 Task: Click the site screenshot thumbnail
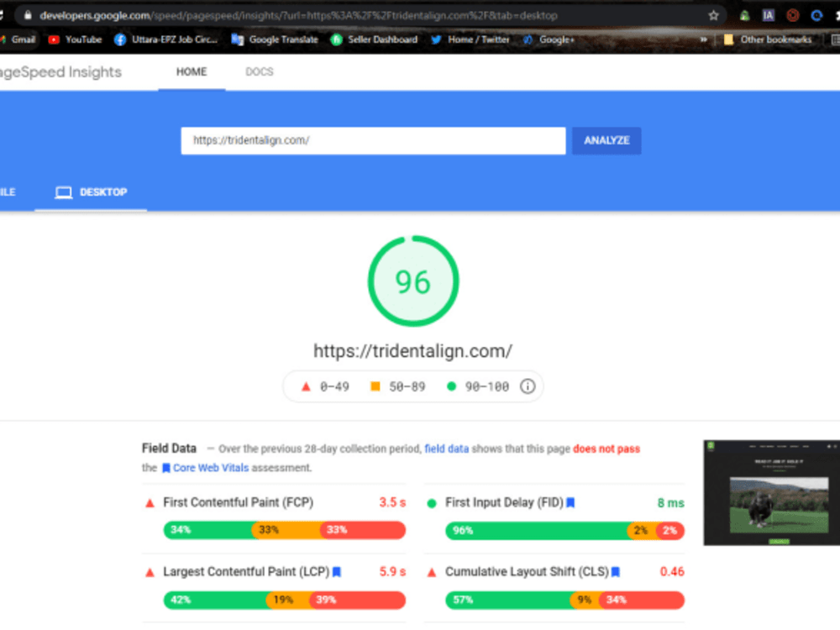click(771, 493)
